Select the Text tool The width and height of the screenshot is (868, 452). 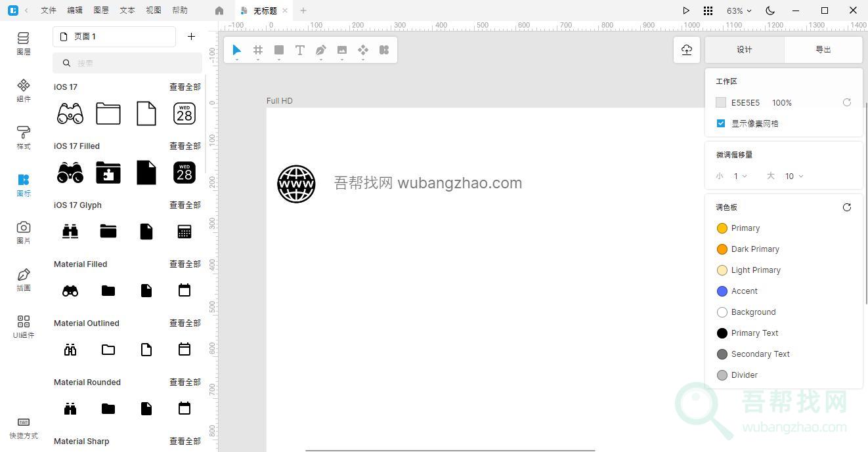pyautogui.click(x=300, y=50)
